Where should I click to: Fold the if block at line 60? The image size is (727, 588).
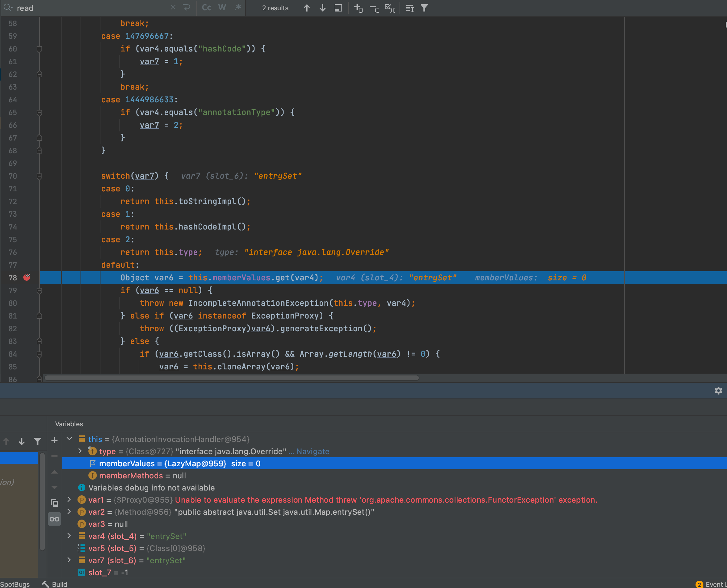coord(39,49)
